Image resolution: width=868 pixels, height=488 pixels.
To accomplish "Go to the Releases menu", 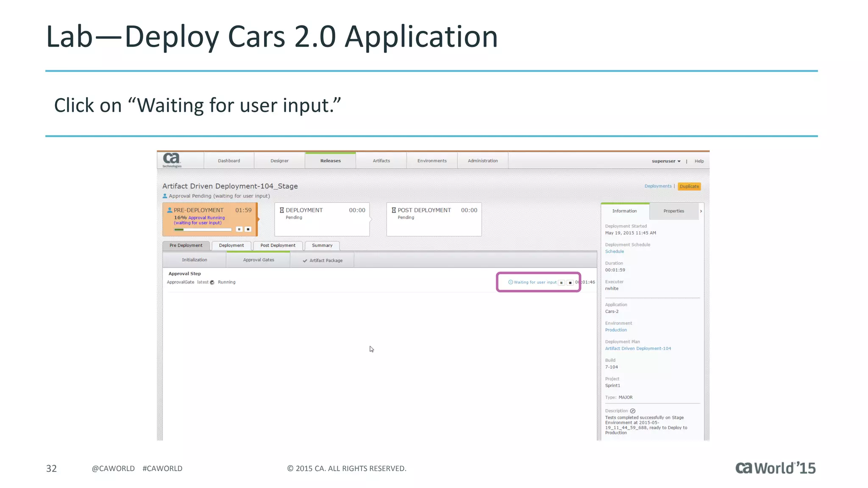I will coord(331,161).
